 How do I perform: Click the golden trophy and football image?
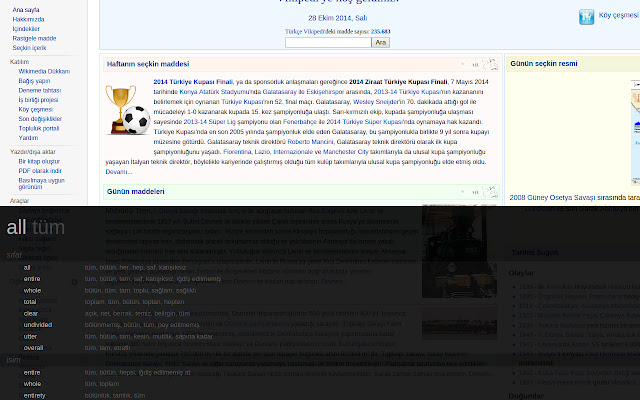(128, 109)
